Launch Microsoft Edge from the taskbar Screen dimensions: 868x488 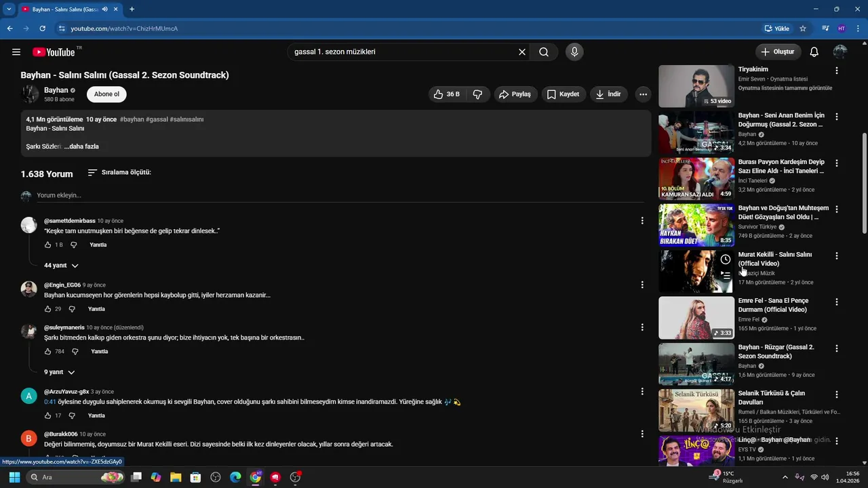[235, 477]
